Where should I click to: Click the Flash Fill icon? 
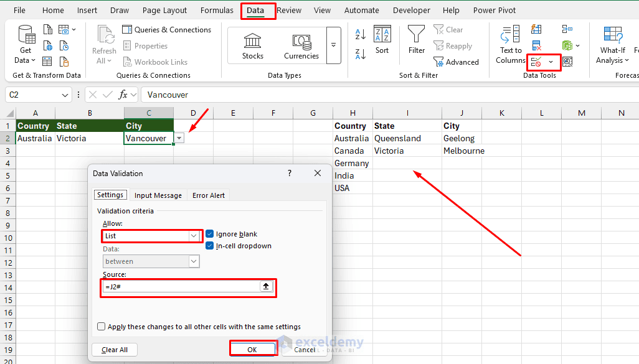tap(536, 29)
